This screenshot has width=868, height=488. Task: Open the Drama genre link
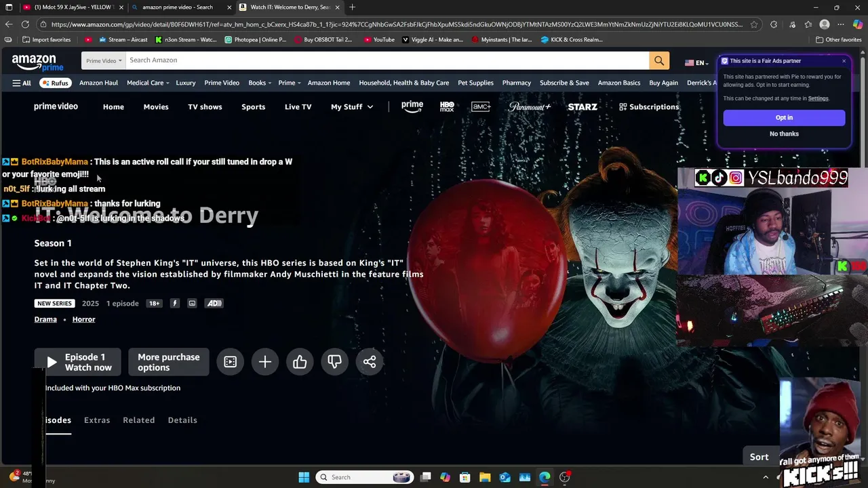[x=45, y=319]
